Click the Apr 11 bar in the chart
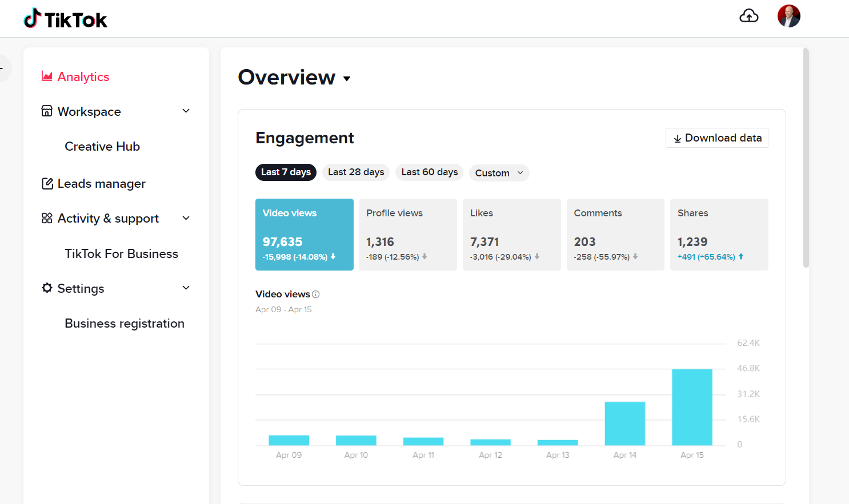849x504 pixels. pos(423,441)
